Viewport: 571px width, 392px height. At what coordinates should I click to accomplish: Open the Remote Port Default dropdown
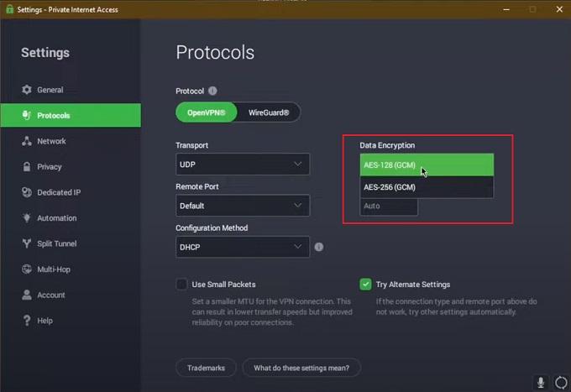pyautogui.click(x=243, y=206)
